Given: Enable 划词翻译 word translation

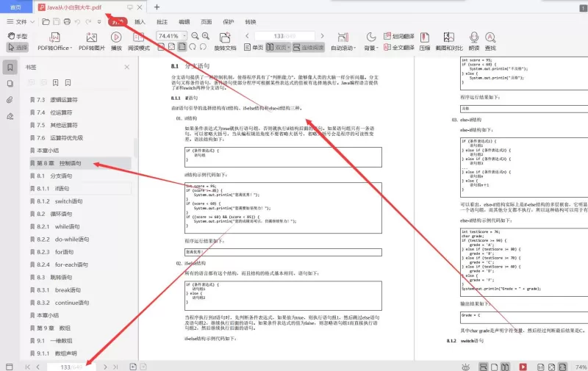Looking at the screenshot, I should point(399,36).
